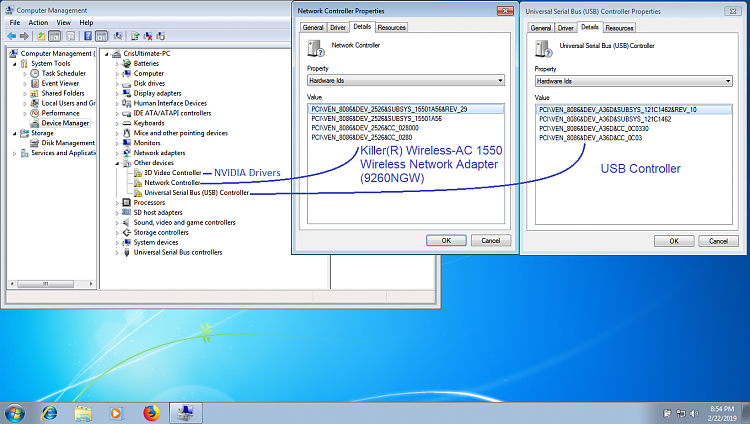This screenshot has height=424, width=750.
Task: Click Cancel in USB Controller Properties
Action: click(718, 241)
